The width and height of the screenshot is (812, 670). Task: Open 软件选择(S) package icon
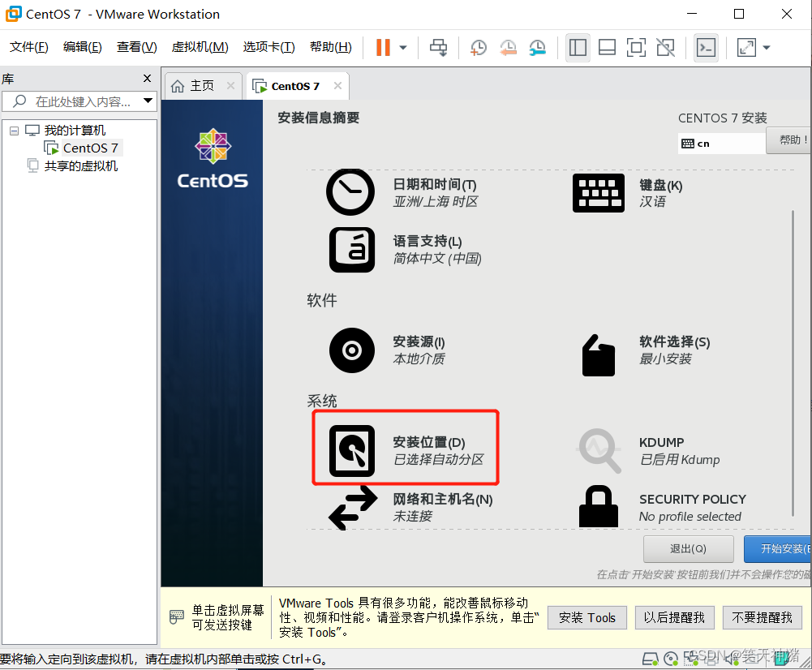(598, 355)
